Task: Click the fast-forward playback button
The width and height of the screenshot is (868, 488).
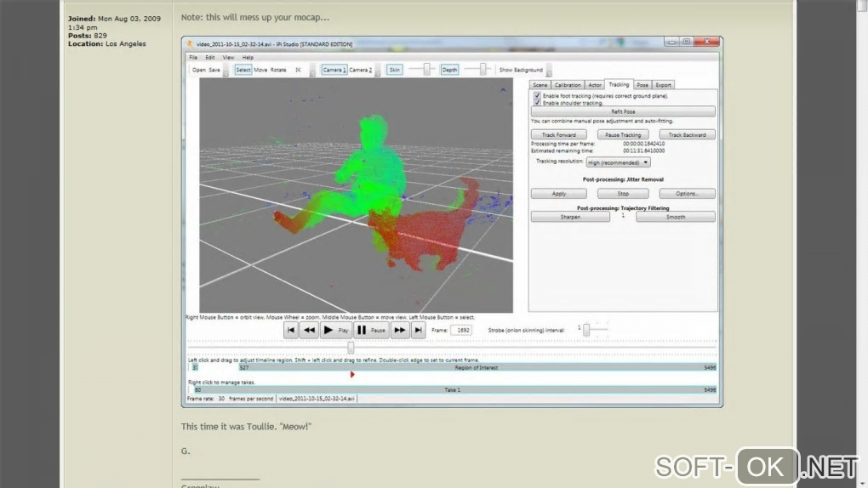Action: coord(399,331)
